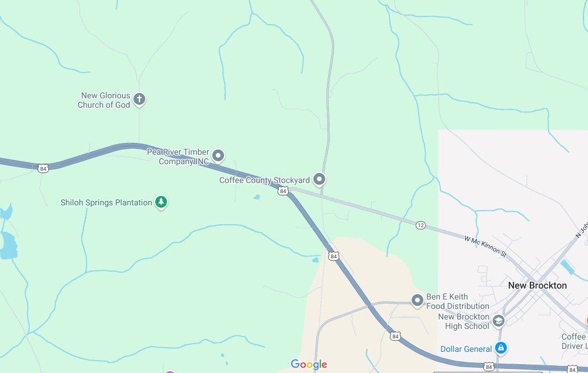Click the Shiloh Springs Plantation tree marker

click(x=161, y=202)
